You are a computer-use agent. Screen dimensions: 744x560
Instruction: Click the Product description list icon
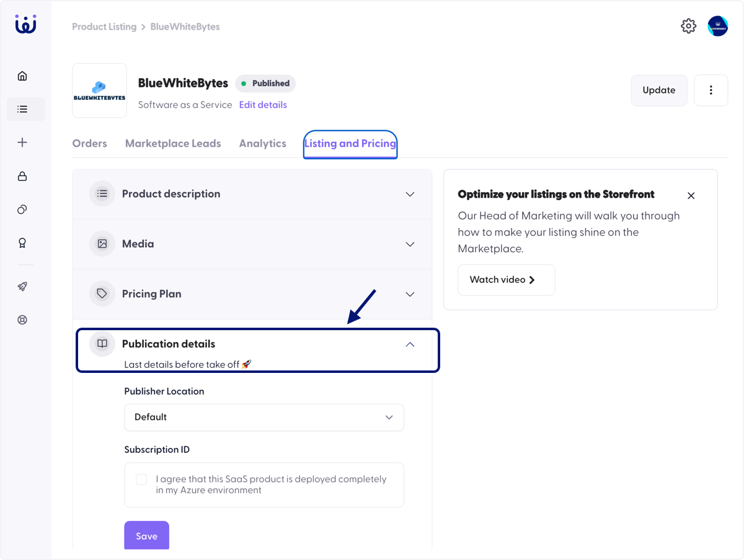coord(102,194)
